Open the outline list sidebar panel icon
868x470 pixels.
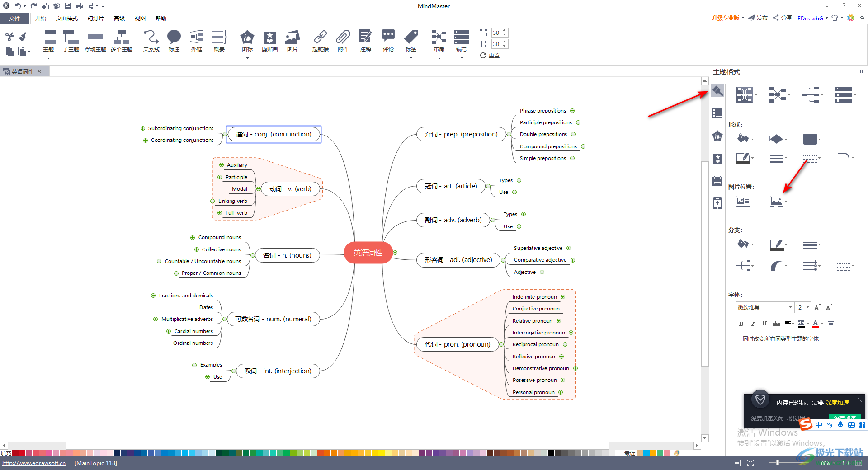pyautogui.click(x=717, y=113)
